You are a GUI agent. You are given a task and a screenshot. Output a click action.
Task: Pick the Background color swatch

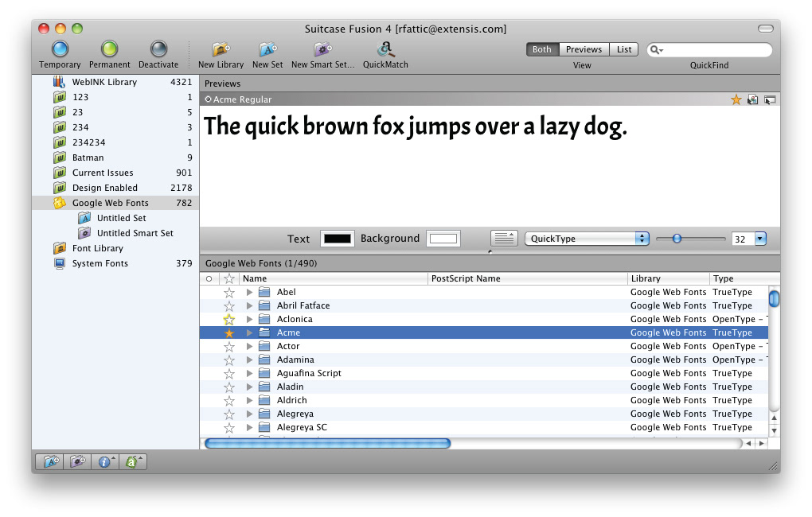[443, 239]
